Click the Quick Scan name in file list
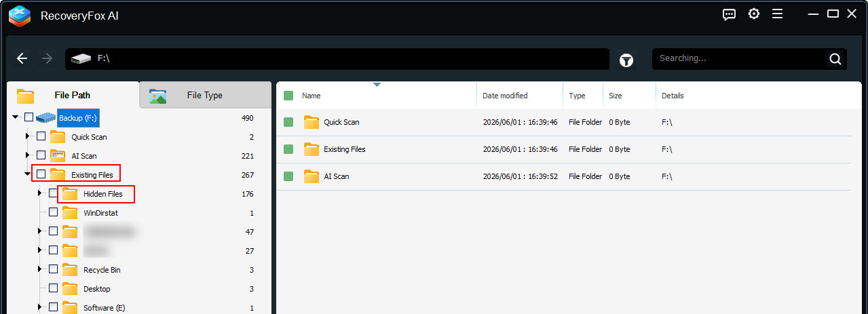The image size is (868, 314). pos(341,122)
